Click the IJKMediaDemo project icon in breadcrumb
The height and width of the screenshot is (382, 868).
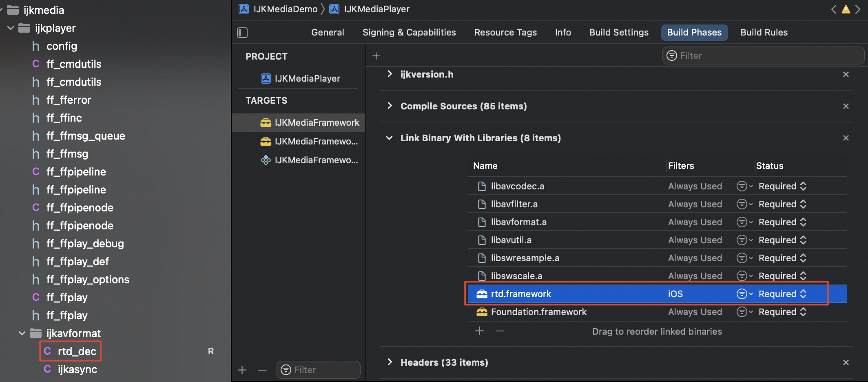point(244,9)
